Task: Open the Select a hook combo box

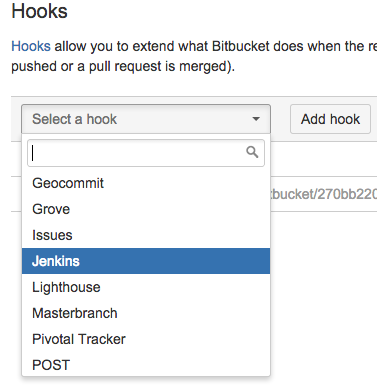Action: click(x=146, y=119)
